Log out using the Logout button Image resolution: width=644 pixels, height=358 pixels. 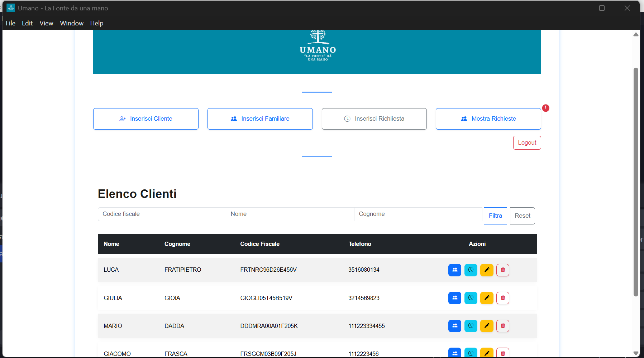[527, 142]
